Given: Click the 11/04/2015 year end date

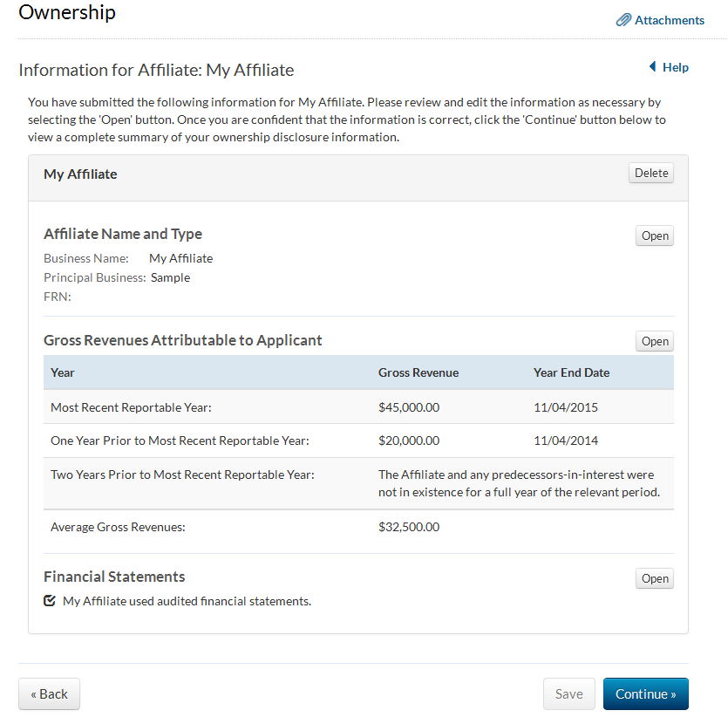Looking at the screenshot, I should coord(566,406).
